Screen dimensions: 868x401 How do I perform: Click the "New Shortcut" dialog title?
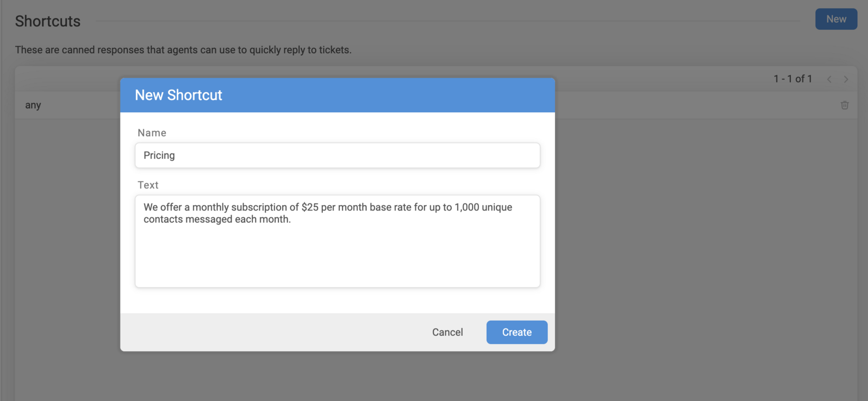pyautogui.click(x=178, y=96)
